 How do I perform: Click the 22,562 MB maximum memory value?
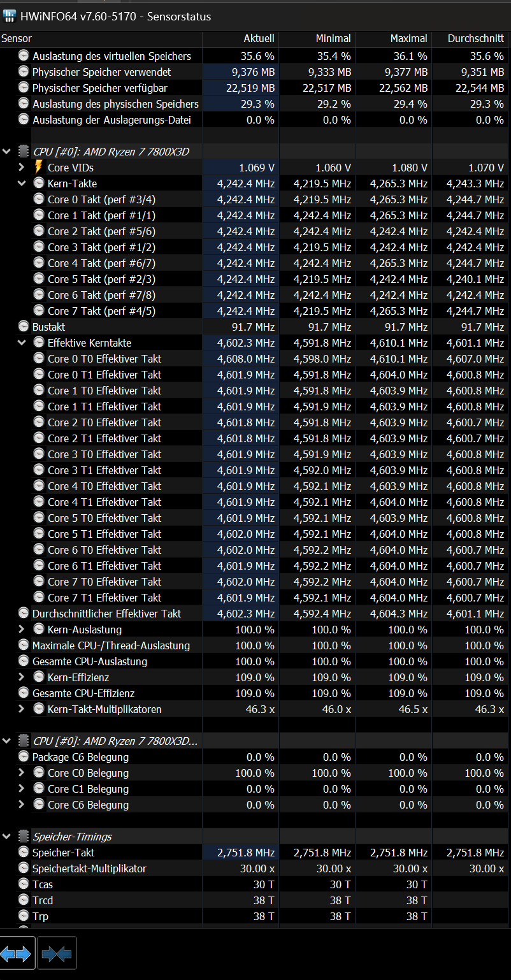pos(403,88)
